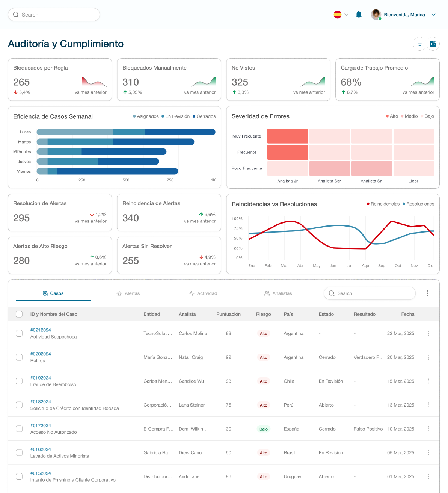The width and height of the screenshot is (448, 493).
Task: Check the checkbox for case #0172024 Acceso No Autorizado
Action: point(19,428)
